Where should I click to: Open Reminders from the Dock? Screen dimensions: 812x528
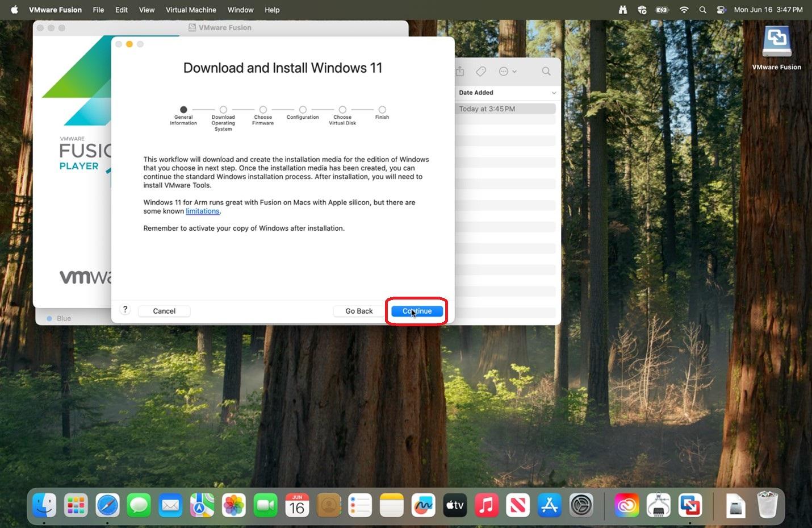(360, 505)
